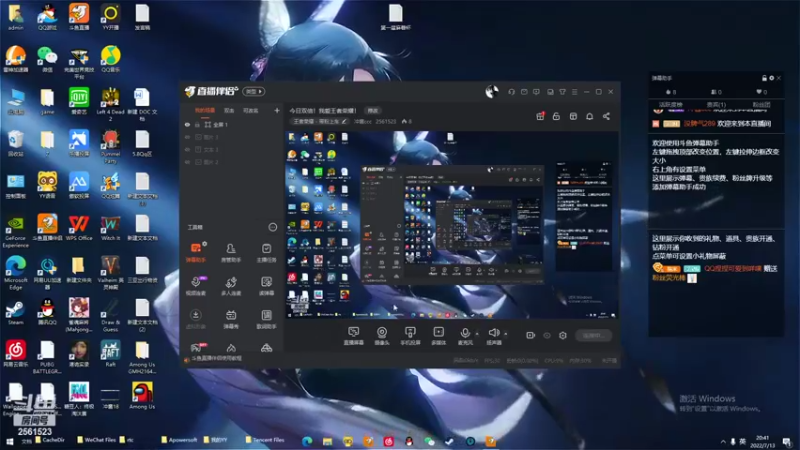Edit the 王者荣耀 category tag

320,121
